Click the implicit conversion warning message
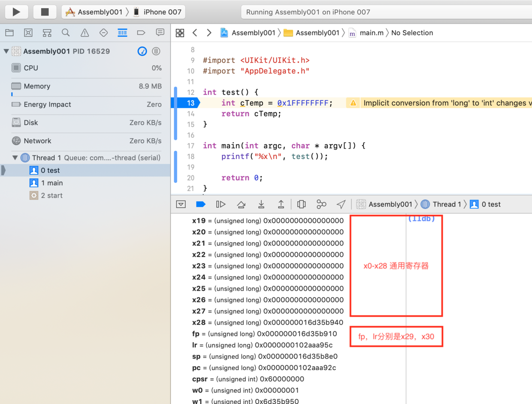Screen dimensions: 532x404 coord(447,103)
